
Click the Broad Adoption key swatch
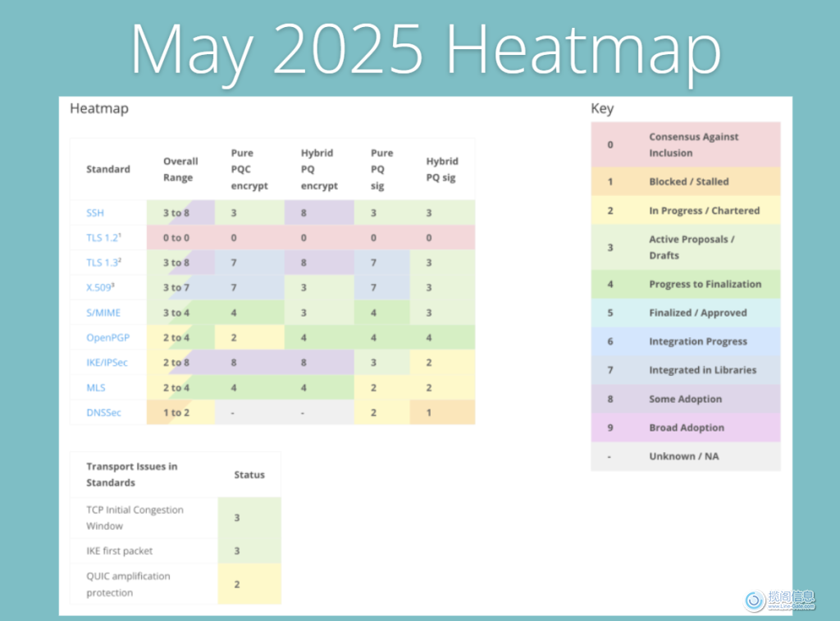[685, 428]
